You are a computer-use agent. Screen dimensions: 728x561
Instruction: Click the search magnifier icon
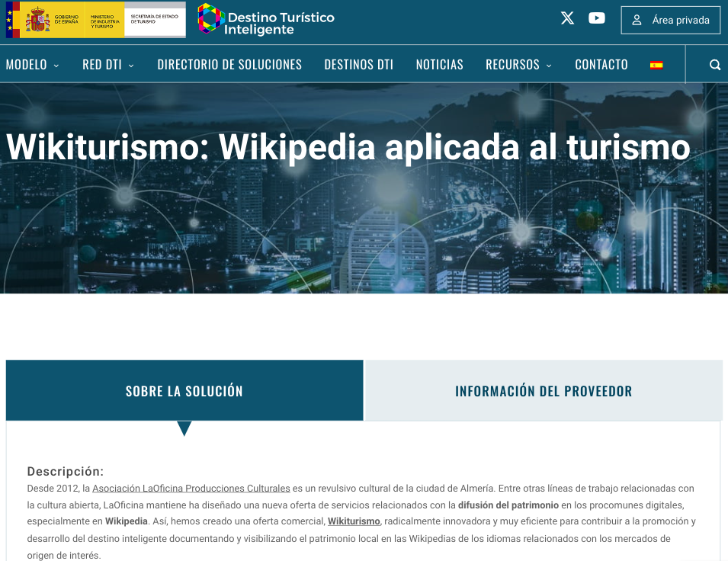715,65
